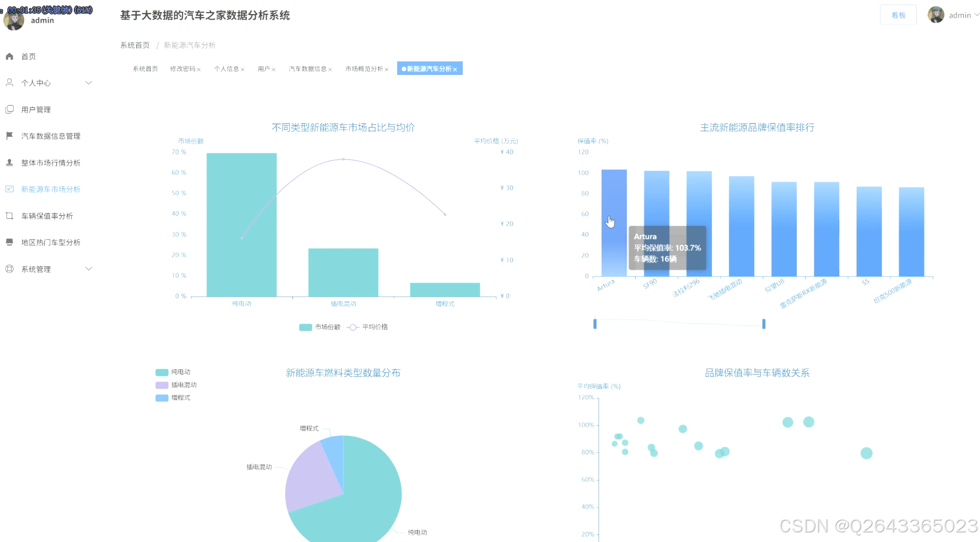
Task: Click the S5 retention rate bar
Action: (869, 232)
